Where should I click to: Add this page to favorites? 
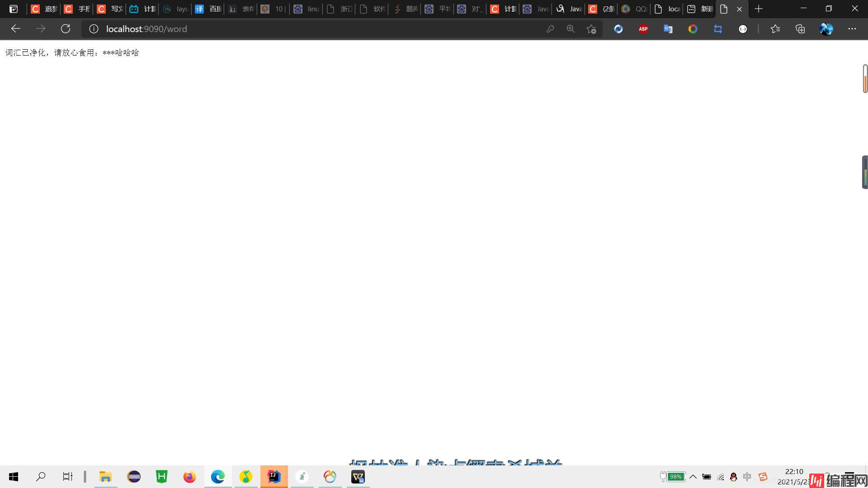tap(591, 29)
